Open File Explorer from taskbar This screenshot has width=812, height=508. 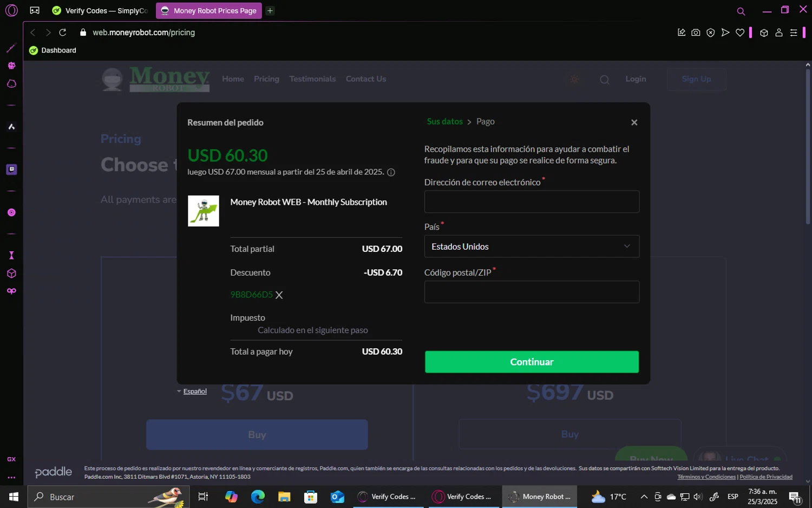pos(284,497)
